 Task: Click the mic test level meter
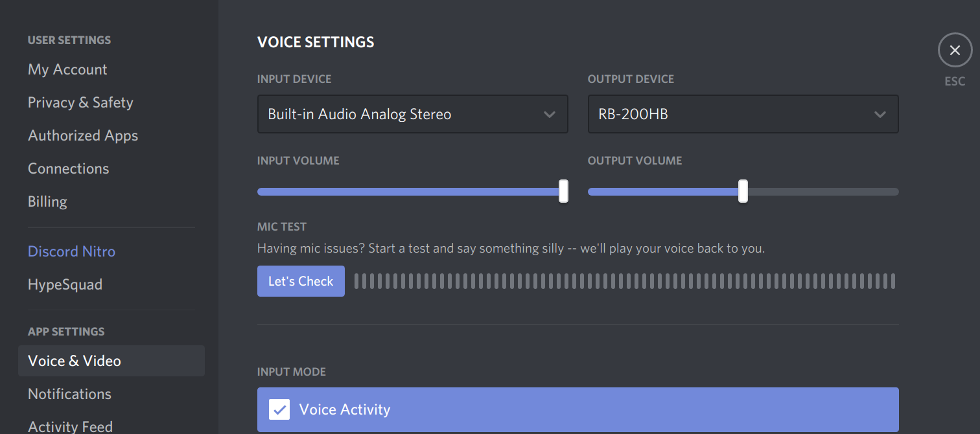coord(624,281)
